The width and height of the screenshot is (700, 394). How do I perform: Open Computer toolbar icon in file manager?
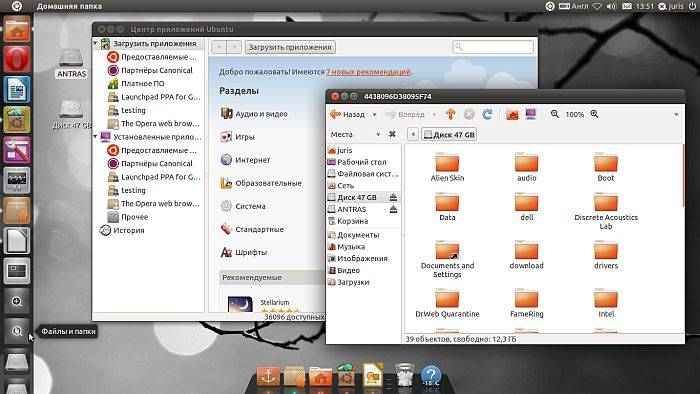[x=530, y=114]
